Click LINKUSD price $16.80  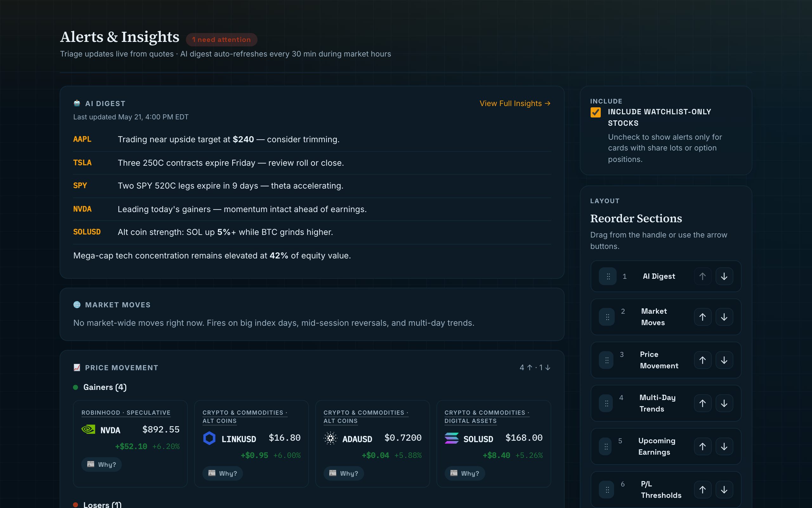tap(285, 438)
